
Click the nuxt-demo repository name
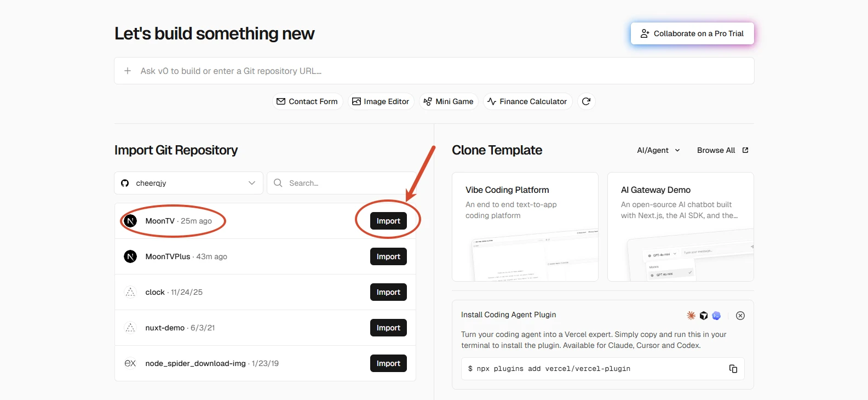165,328
